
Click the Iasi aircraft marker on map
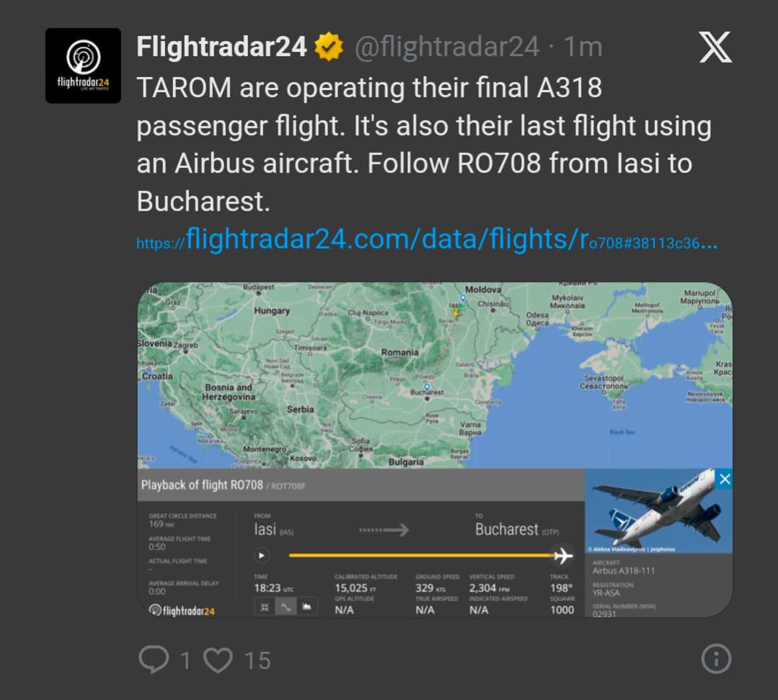456,312
